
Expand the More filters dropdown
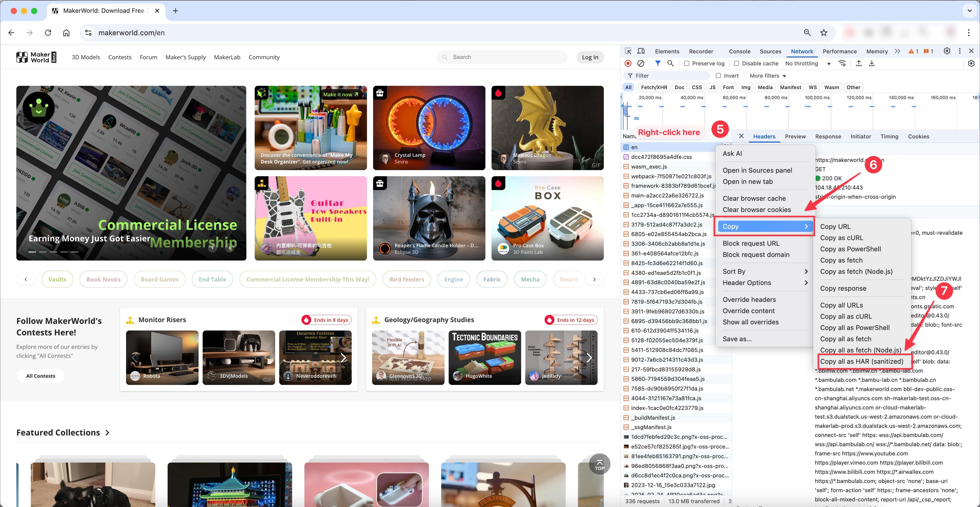(x=768, y=76)
